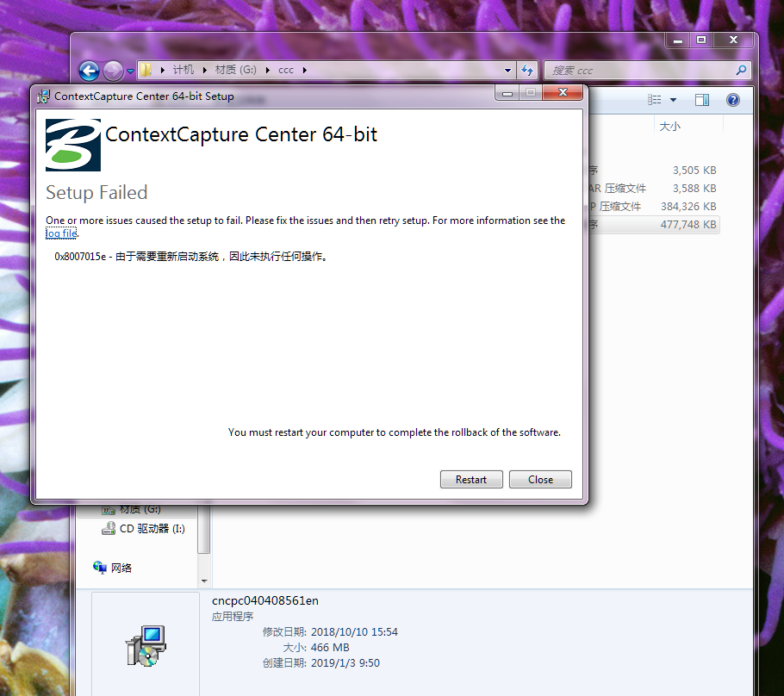Click the navigation pane scroll down arrow
This screenshot has height=696, width=784.
click(204, 581)
